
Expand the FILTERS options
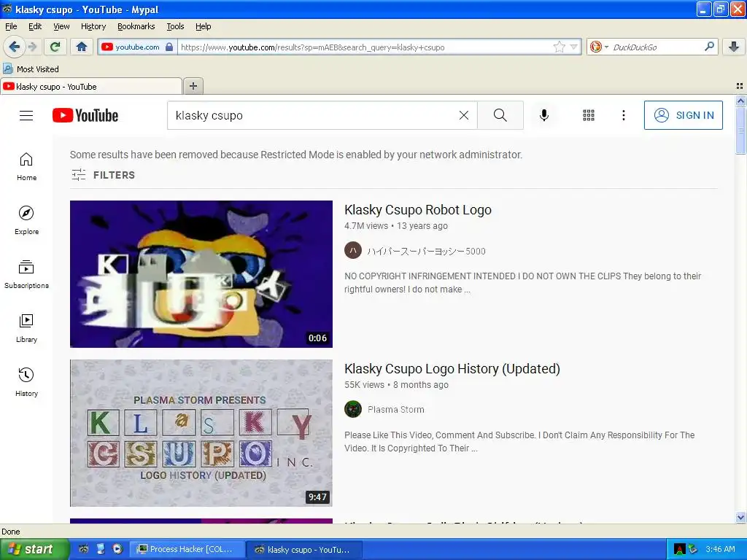(x=104, y=175)
